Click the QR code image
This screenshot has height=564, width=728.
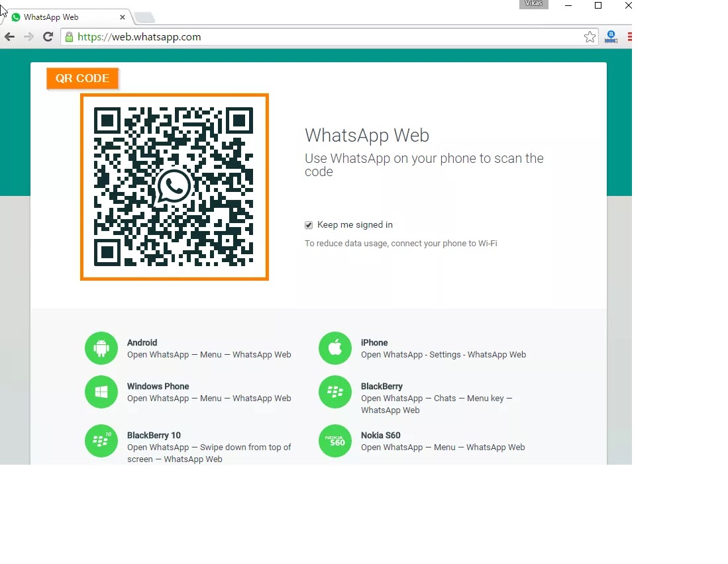click(x=174, y=187)
